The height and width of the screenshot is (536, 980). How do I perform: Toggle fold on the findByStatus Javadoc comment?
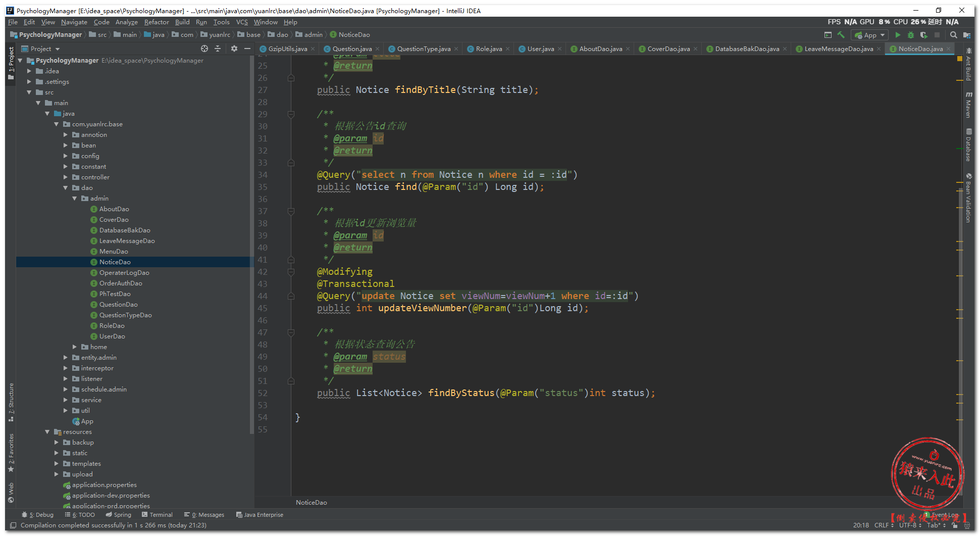tap(291, 332)
